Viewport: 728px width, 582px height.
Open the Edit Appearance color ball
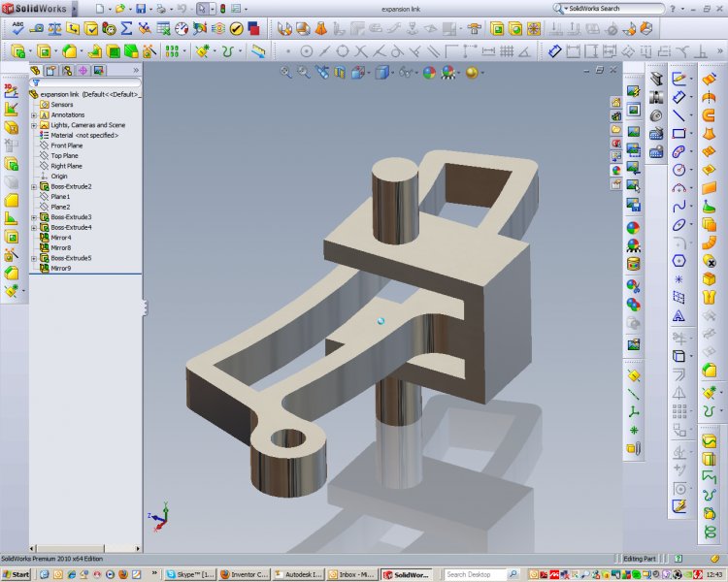pos(428,72)
